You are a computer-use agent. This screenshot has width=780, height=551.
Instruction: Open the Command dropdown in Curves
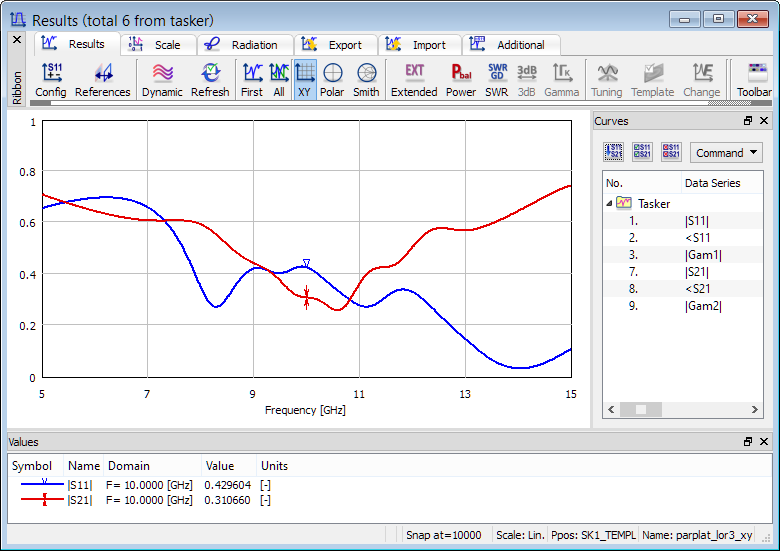tap(726, 153)
